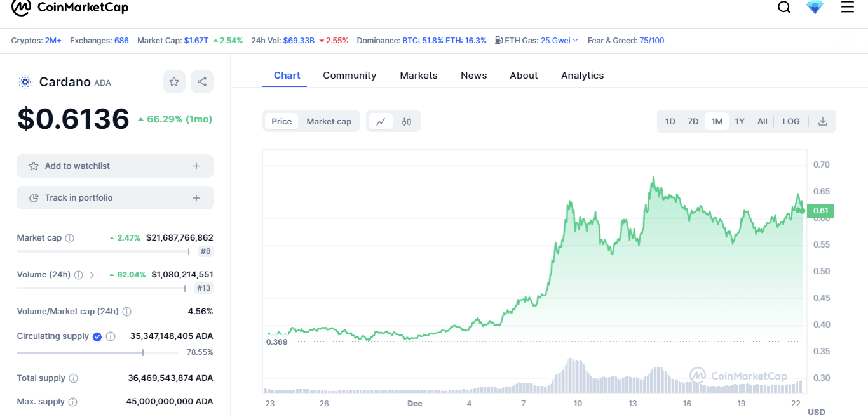868x417 pixels.
Task: Click the $1,080,214,551 volume value
Action: [x=182, y=275]
